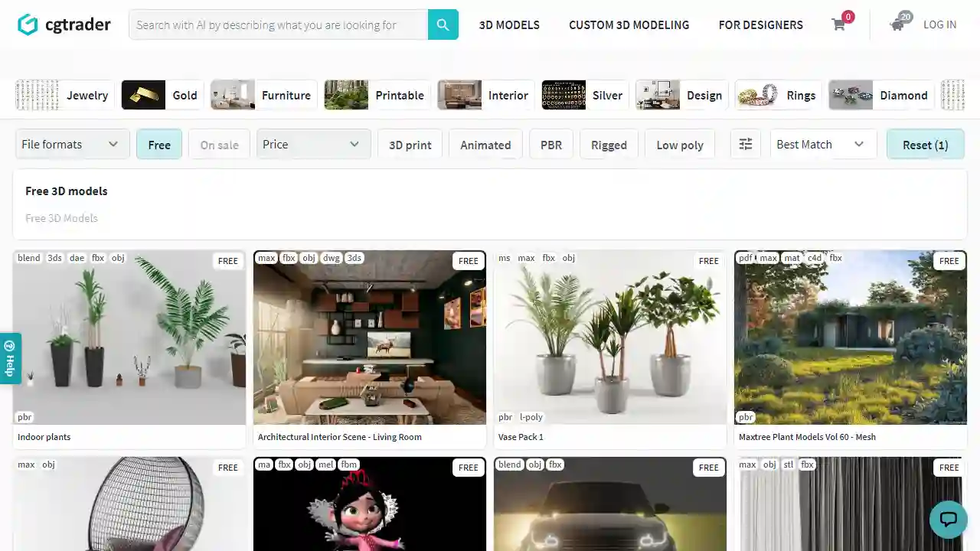Open the Best Match sorting dropdown

click(x=822, y=144)
